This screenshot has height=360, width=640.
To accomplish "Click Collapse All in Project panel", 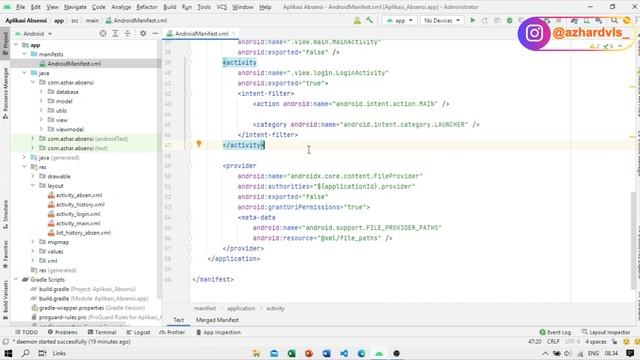I will (x=127, y=33).
